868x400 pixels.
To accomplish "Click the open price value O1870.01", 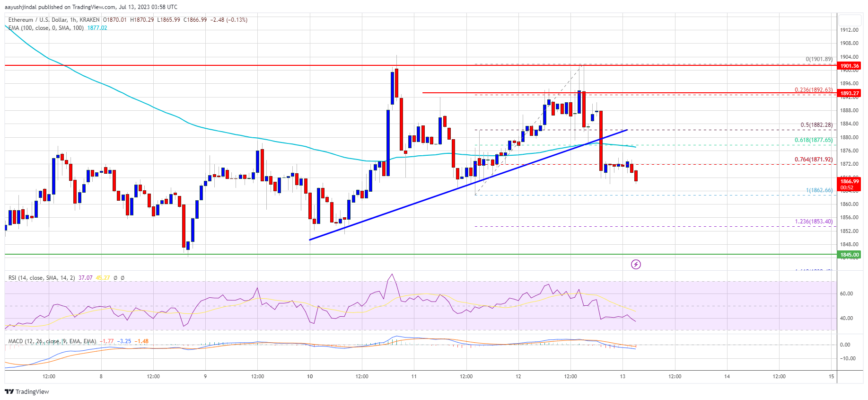I will click(115, 20).
